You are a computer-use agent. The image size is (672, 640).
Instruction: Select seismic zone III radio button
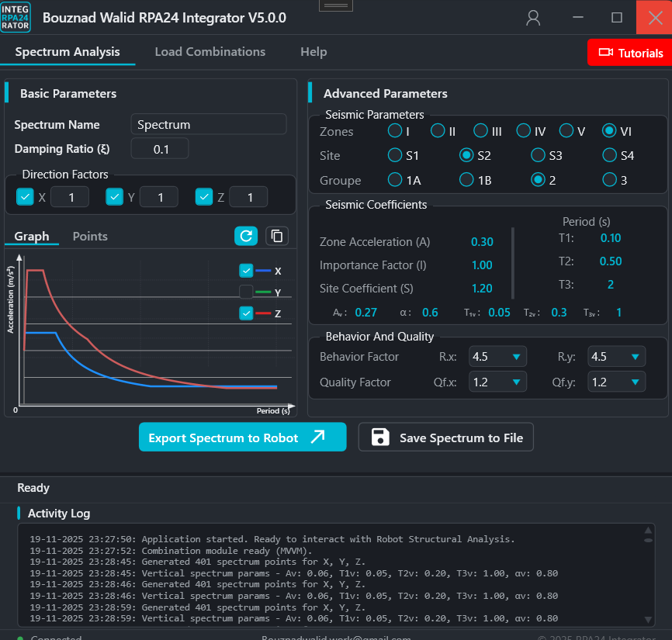[481, 131]
